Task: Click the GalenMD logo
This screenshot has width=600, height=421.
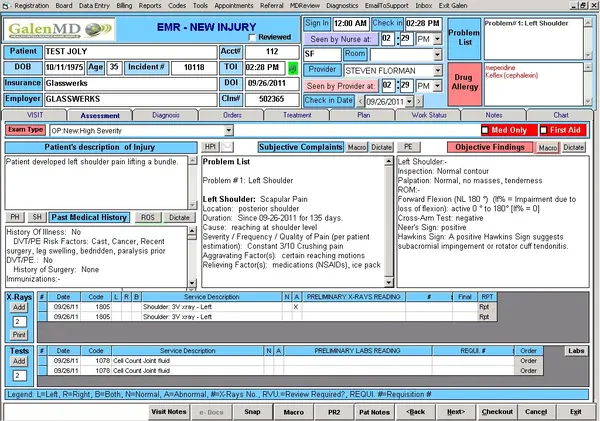Action: pos(60,29)
